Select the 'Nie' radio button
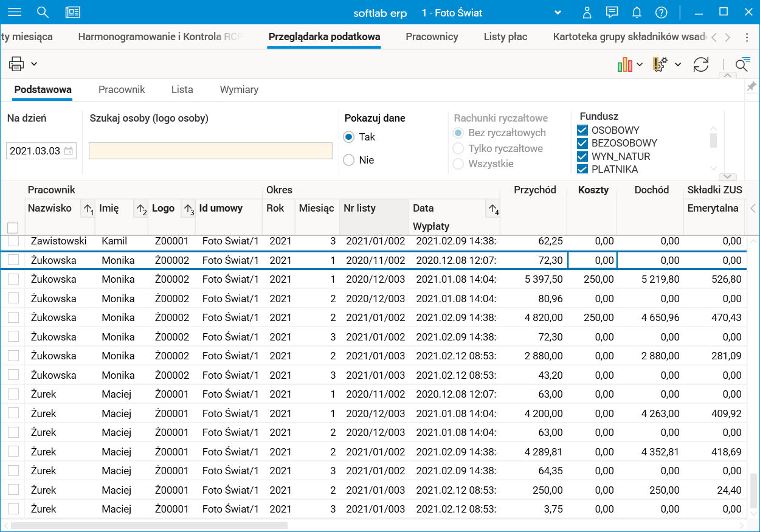Screen dimensions: 760x532 (x=348, y=160)
